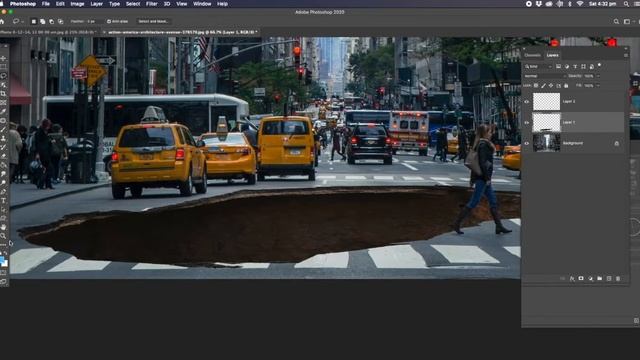Click lock icon on Background layer
The width and height of the screenshot is (640, 360).
[616, 143]
